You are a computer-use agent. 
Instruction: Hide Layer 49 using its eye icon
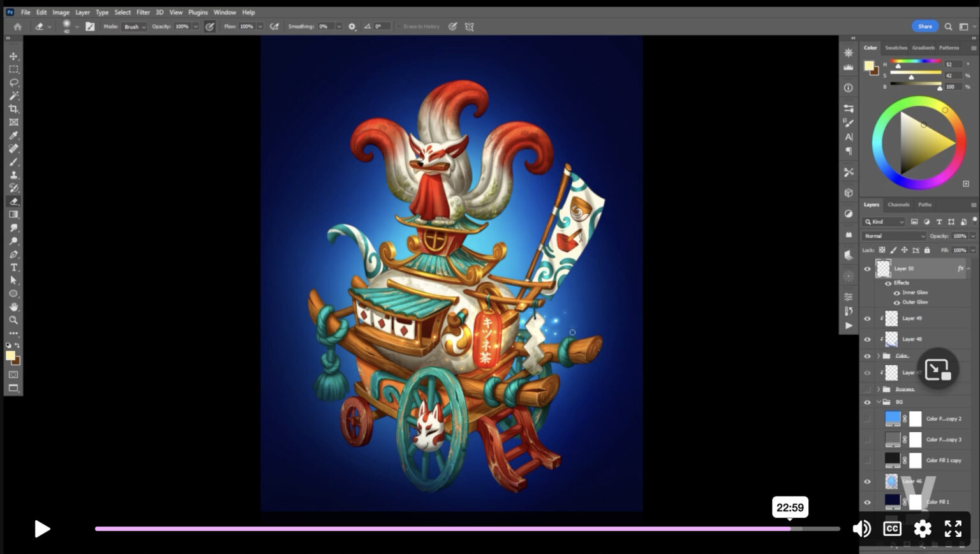point(867,318)
